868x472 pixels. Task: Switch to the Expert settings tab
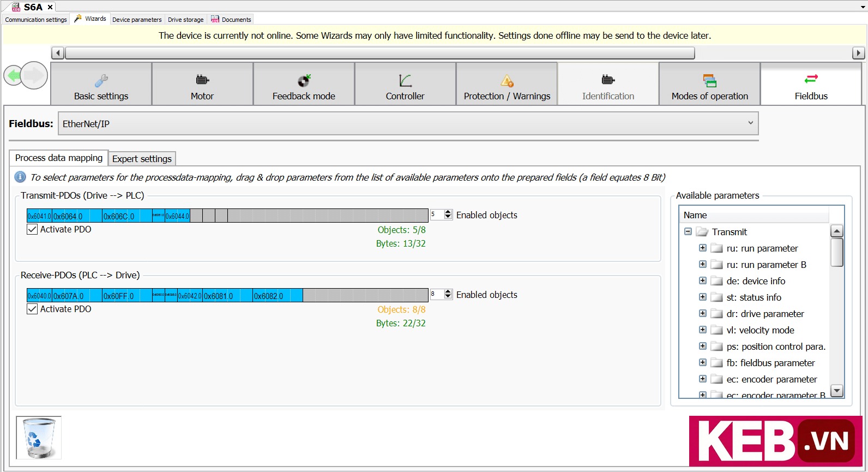coord(142,159)
